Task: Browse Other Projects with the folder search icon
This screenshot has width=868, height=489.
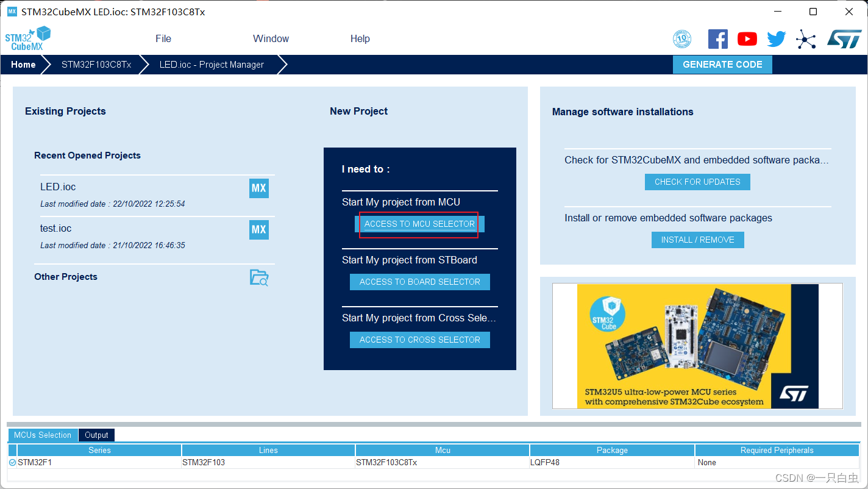Action: pyautogui.click(x=259, y=277)
